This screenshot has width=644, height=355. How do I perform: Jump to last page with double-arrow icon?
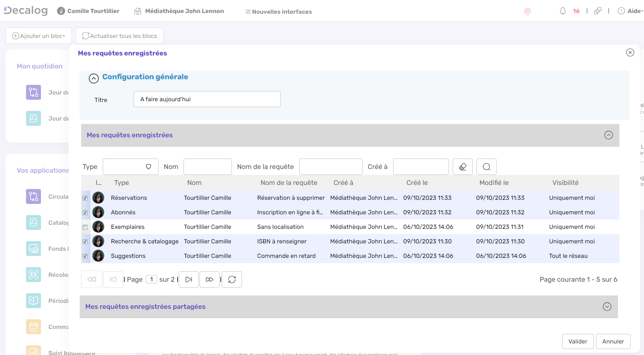click(210, 279)
